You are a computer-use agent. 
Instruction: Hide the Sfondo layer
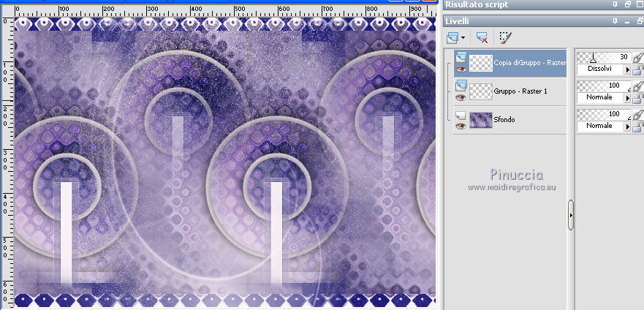461,126
